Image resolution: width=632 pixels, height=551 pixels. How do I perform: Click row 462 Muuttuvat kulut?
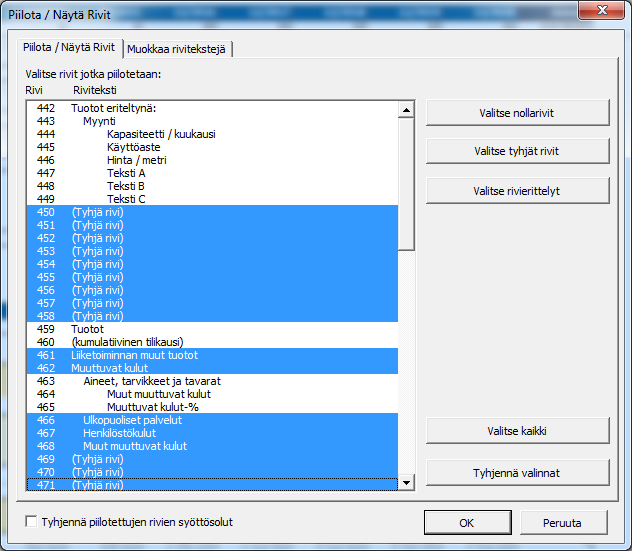click(x=212, y=368)
